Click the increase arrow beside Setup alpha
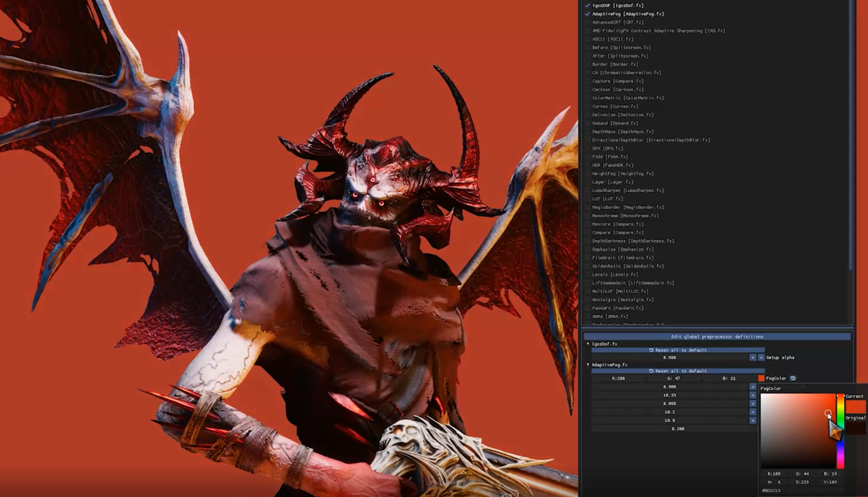The height and width of the screenshot is (497, 868). 761,358
